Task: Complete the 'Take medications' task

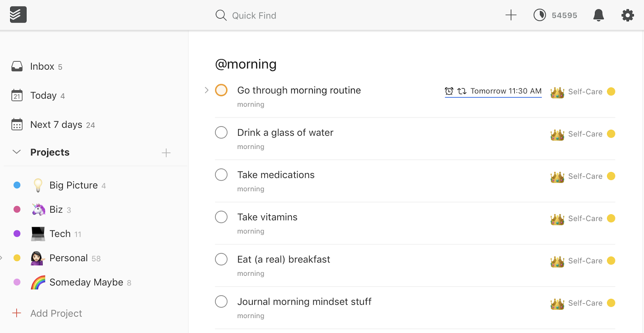Action: click(x=221, y=174)
